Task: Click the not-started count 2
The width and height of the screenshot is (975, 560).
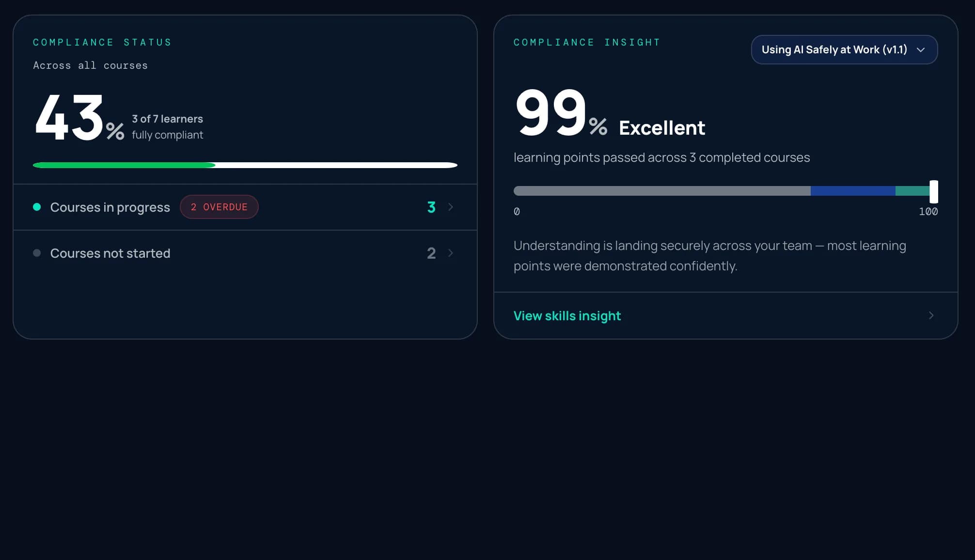Action: [431, 253]
